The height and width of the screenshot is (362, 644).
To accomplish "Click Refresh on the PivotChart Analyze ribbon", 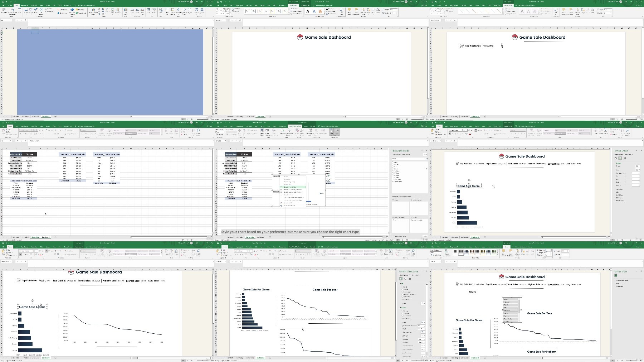I will tap(282, 131).
